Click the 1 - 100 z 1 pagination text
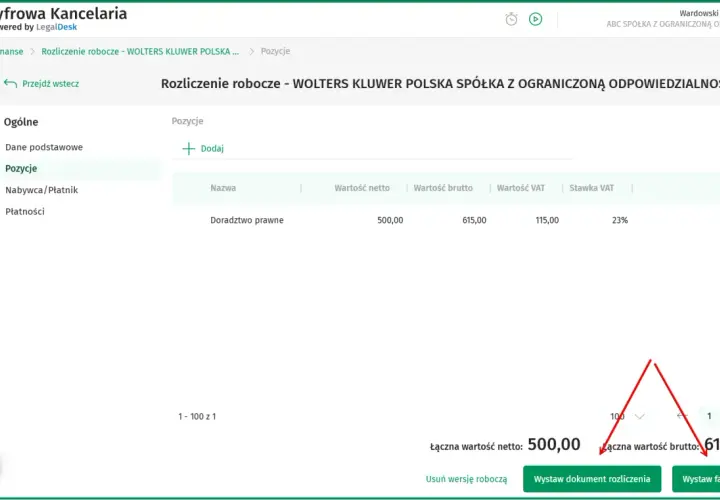This screenshot has width=720, height=500. tap(197, 416)
